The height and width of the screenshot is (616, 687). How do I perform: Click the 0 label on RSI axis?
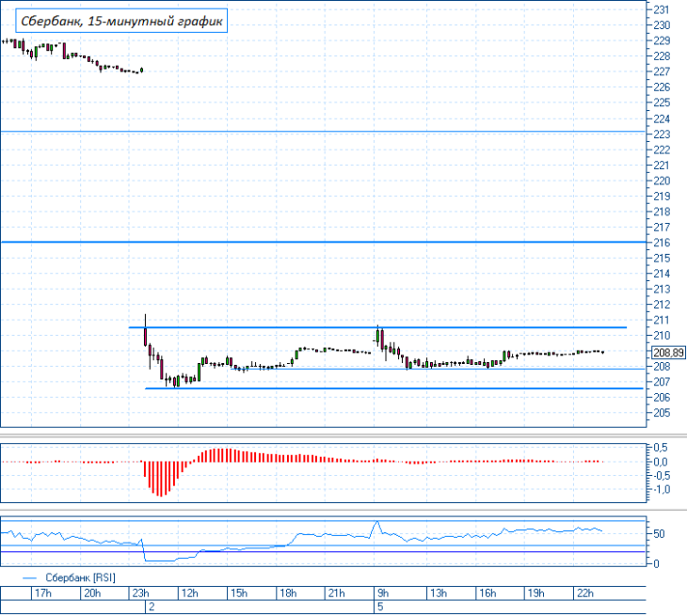[x=656, y=564]
